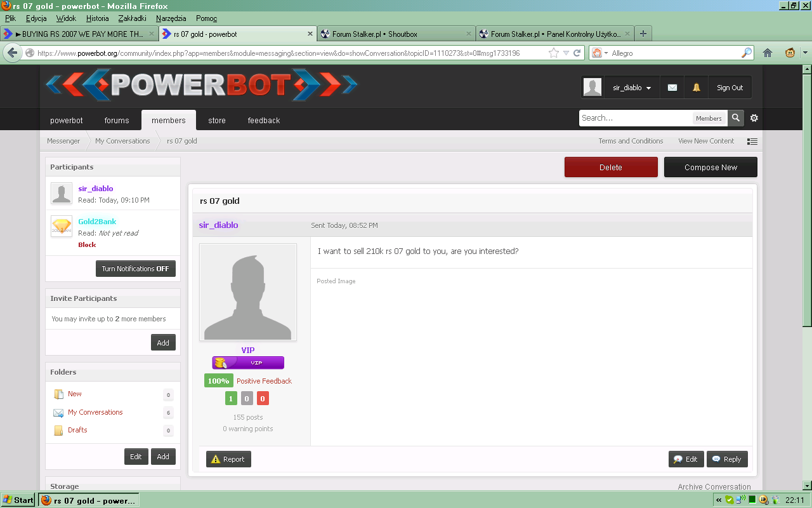Expand hidden system tray icons arrow

(x=719, y=500)
